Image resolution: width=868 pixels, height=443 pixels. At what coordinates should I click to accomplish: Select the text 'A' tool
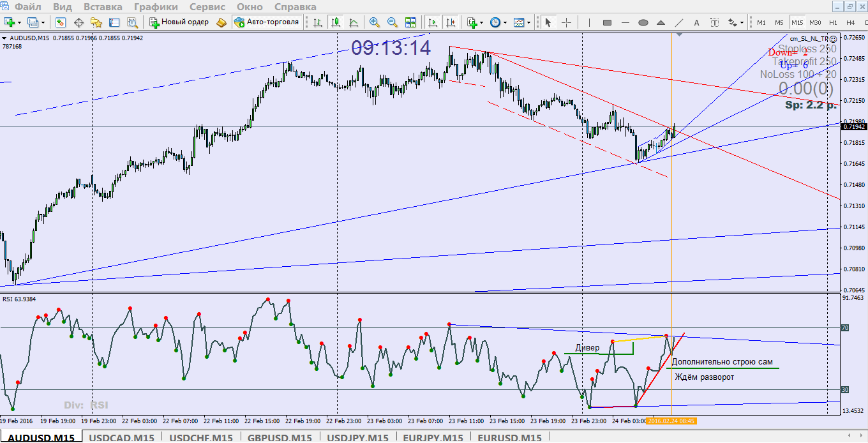[x=696, y=22]
